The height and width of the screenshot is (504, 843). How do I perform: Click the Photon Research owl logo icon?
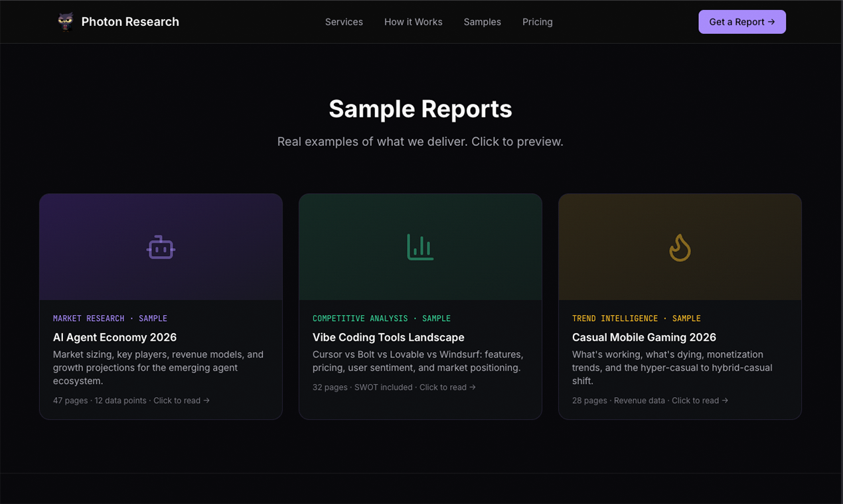click(x=66, y=21)
